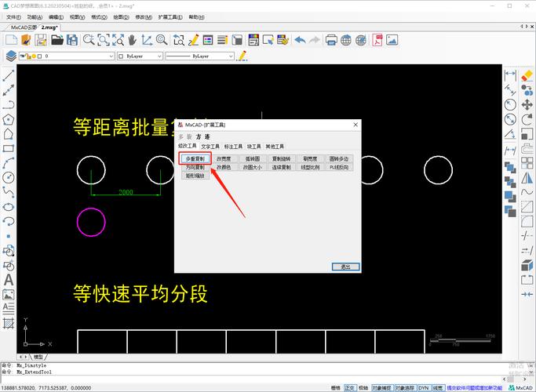Select the Hatch tool
Image resolution: width=536 pixels, height=392 pixels.
(8, 323)
